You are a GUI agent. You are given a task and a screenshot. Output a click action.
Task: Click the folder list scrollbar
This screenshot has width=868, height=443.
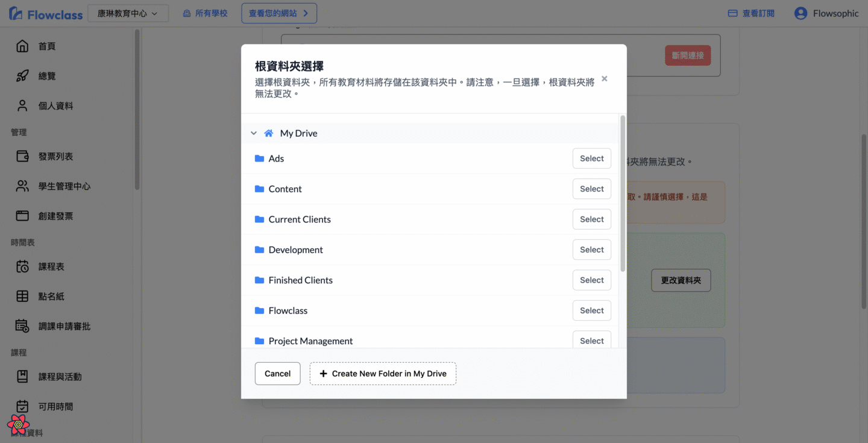(623, 193)
